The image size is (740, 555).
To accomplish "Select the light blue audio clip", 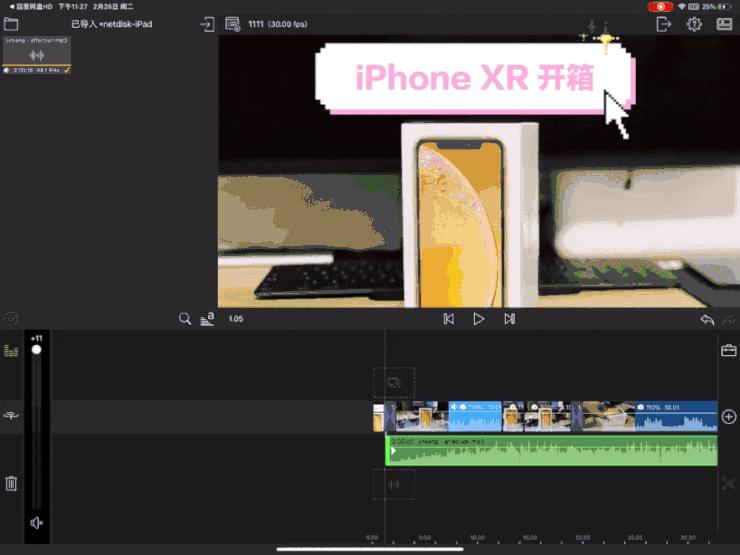I will [475, 417].
